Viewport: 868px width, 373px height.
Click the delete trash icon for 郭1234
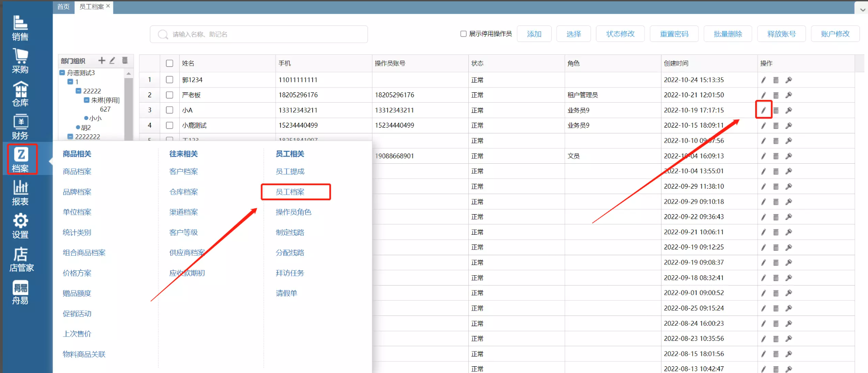[776, 80]
